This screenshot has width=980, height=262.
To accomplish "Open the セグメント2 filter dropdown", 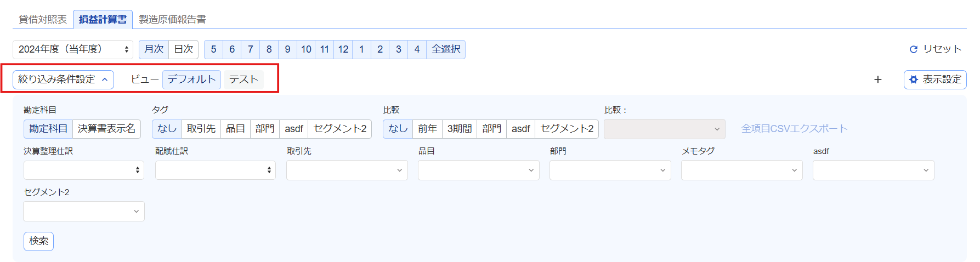I will tap(84, 211).
